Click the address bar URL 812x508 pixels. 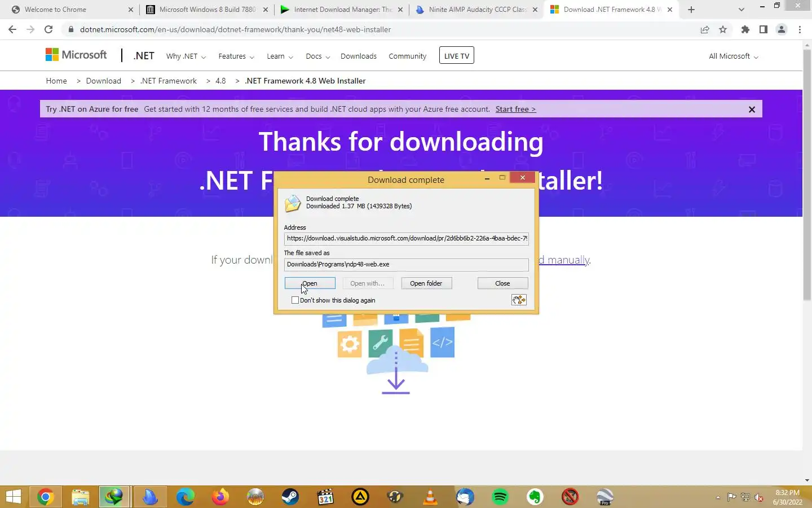(x=235, y=29)
